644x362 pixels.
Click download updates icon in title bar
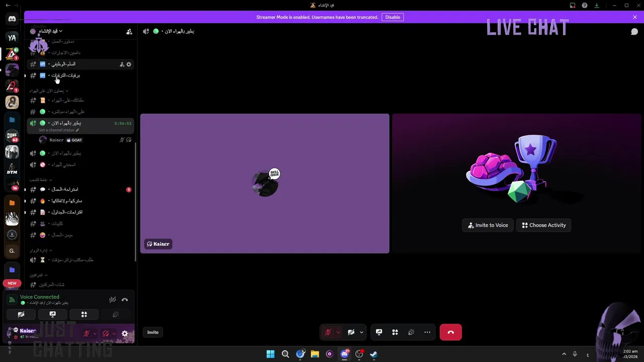(x=597, y=6)
